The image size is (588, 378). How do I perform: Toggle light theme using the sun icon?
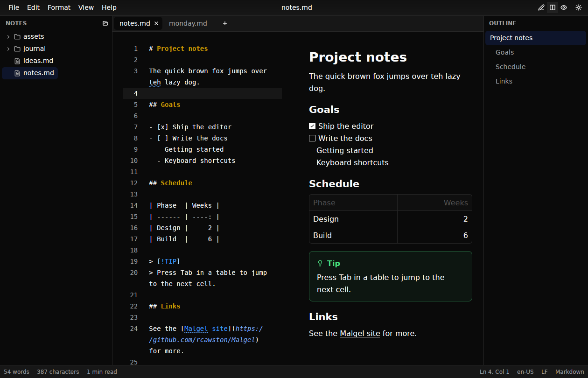(x=579, y=7)
